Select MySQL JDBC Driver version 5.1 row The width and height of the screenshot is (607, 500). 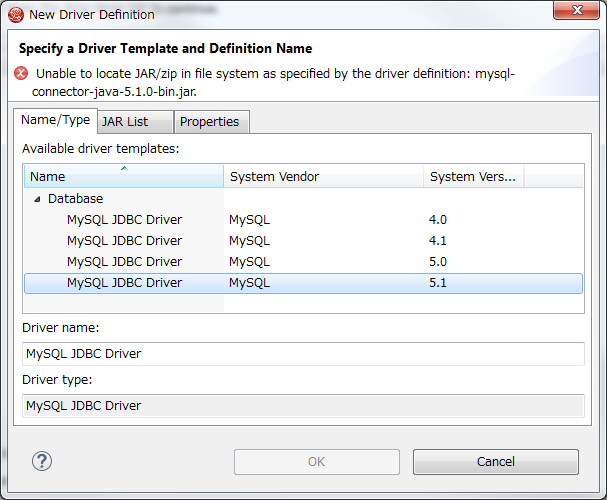tap(303, 283)
